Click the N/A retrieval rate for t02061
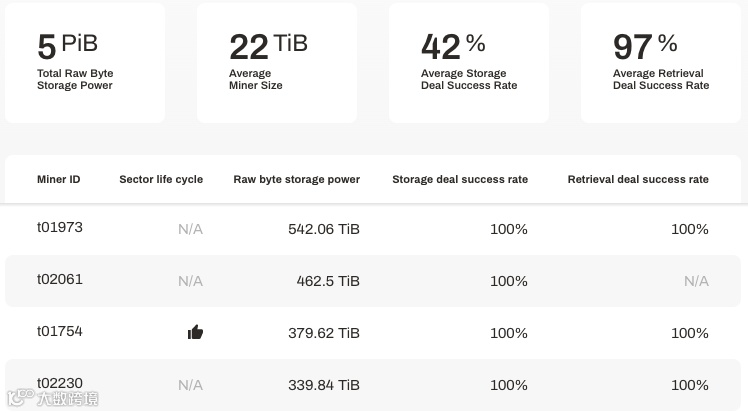Viewport: 748px width, 413px height. tap(696, 281)
